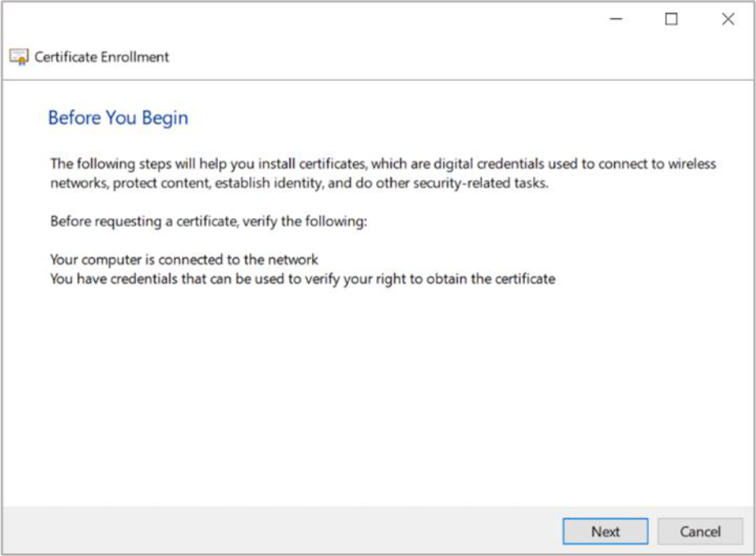Click empty title bar area left of minimize
The image size is (756, 556).
coord(328,20)
